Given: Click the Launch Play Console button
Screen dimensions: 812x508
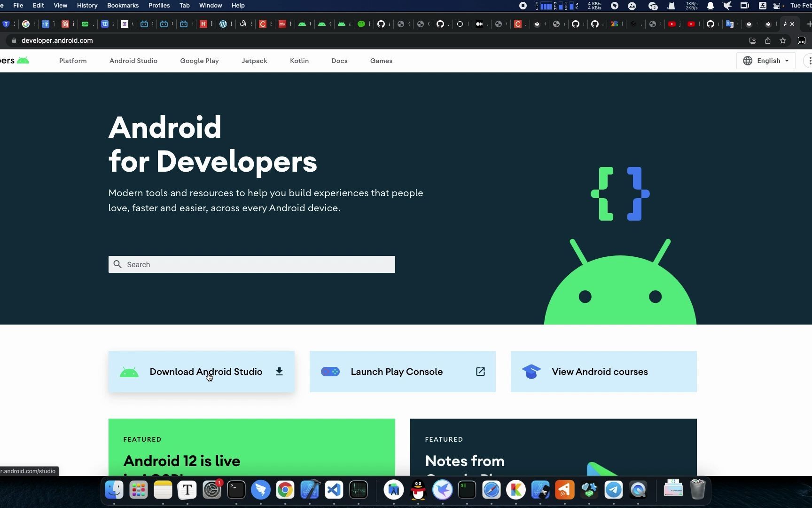Looking at the screenshot, I should (x=403, y=372).
